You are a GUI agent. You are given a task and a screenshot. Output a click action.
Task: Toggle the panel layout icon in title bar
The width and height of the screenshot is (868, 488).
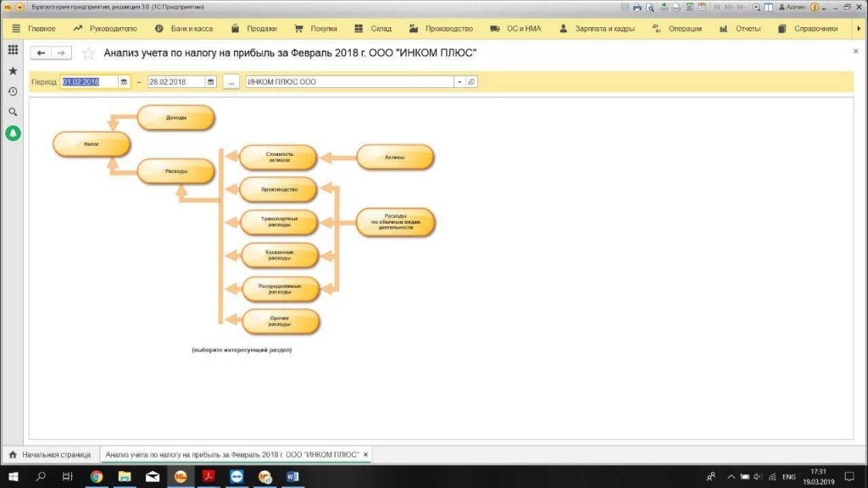click(769, 7)
